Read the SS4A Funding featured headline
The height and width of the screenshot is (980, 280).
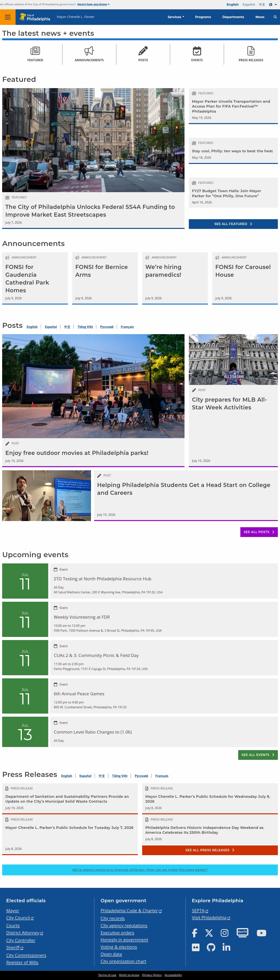[x=90, y=211]
